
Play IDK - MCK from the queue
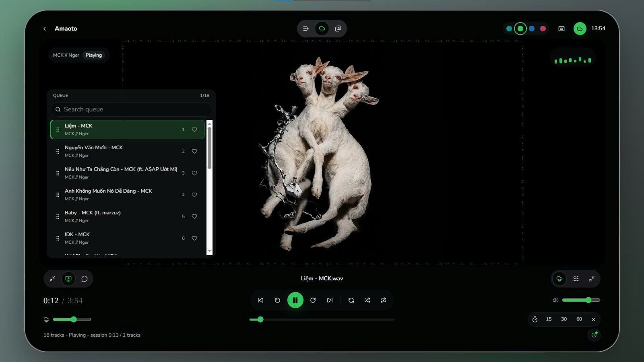[128, 238]
